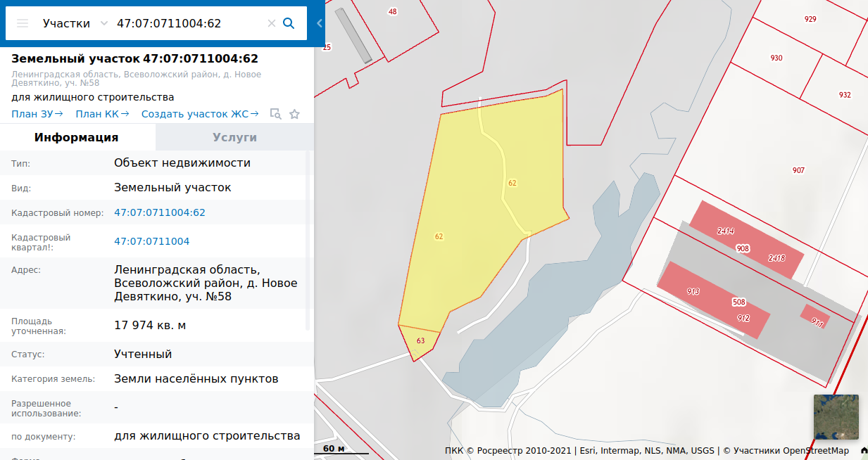Open cadastral quarter link 47:07:0711004

[x=152, y=241]
